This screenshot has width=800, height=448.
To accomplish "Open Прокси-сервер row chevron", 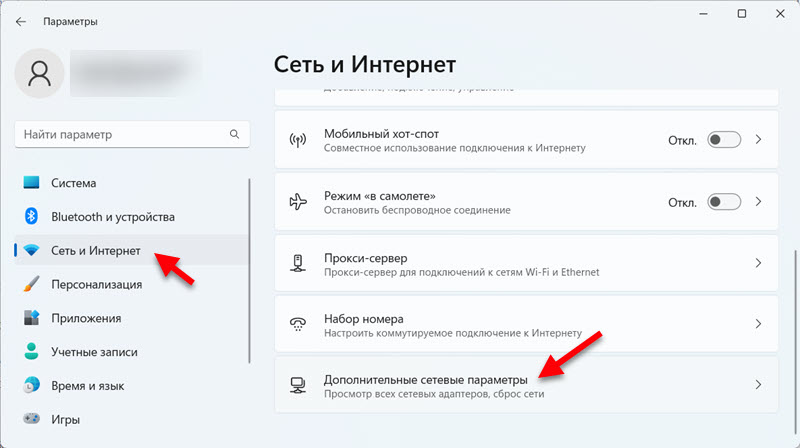I will (x=758, y=263).
